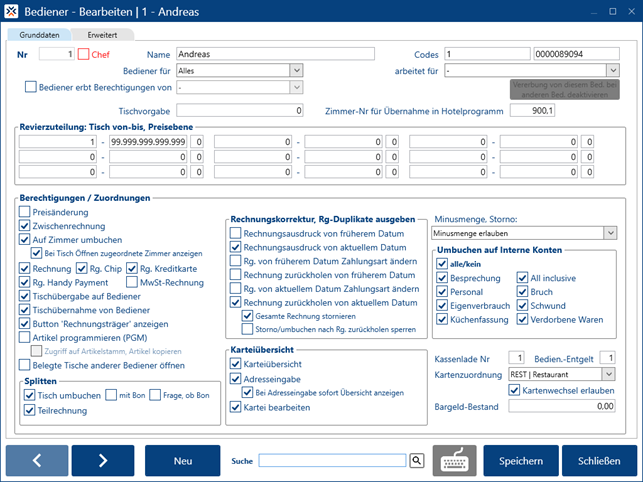Click the search magnifier icon
Screen dimensions: 643x482
tap(417, 460)
